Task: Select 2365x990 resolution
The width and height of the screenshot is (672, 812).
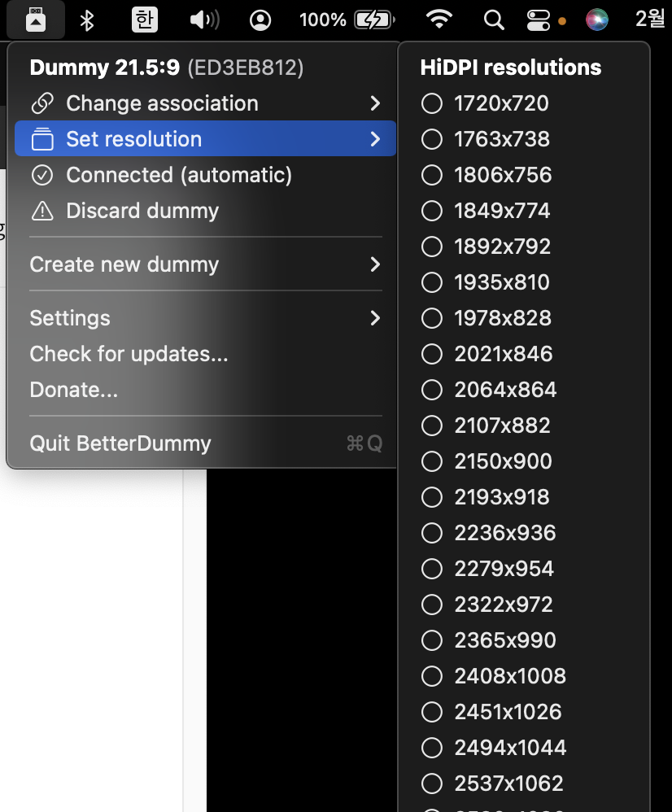Action: click(x=523, y=640)
